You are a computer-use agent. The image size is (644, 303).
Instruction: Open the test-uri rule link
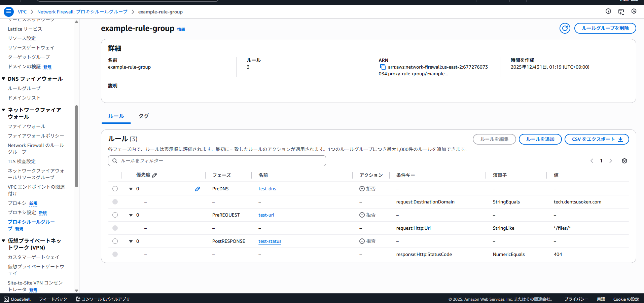tap(266, 215)
